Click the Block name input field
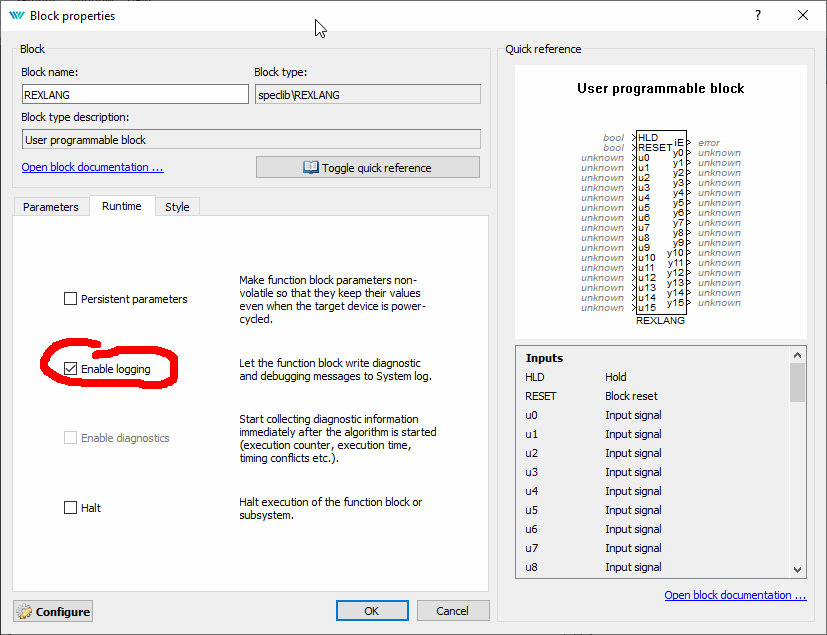 [135, 95]
